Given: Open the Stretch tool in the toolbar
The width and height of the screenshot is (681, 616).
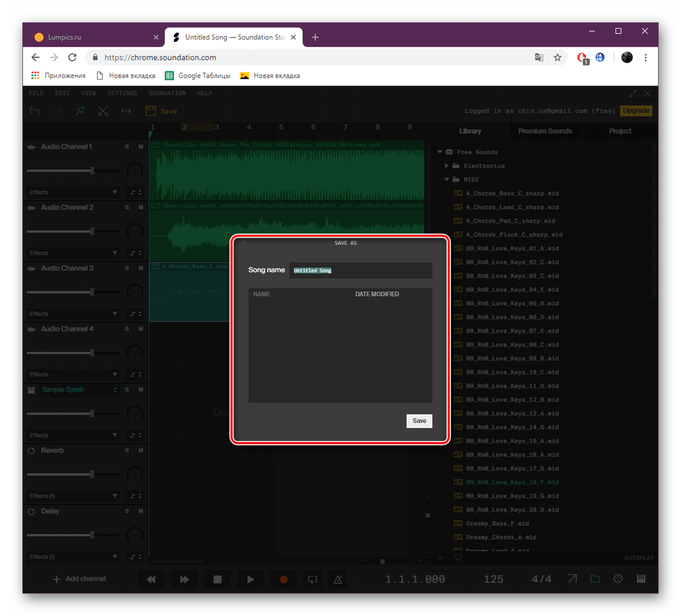Looking at the screenshot, I should pos(125,110).
